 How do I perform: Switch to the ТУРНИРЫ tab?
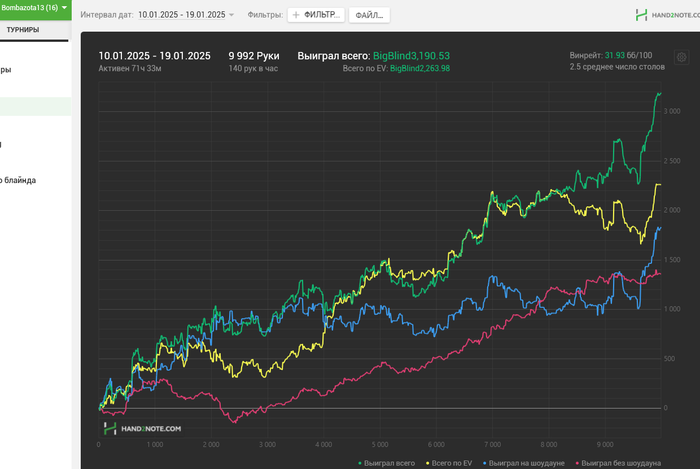[x=22, y=30]
